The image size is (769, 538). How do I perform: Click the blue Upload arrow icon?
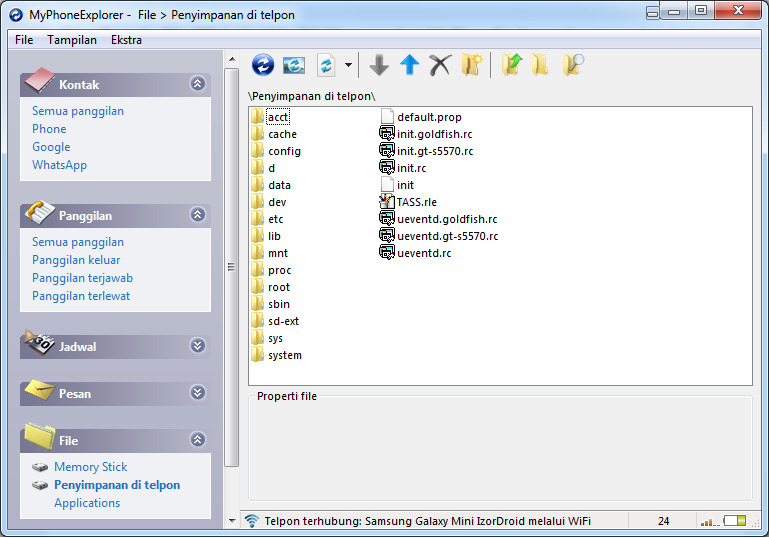410,65
